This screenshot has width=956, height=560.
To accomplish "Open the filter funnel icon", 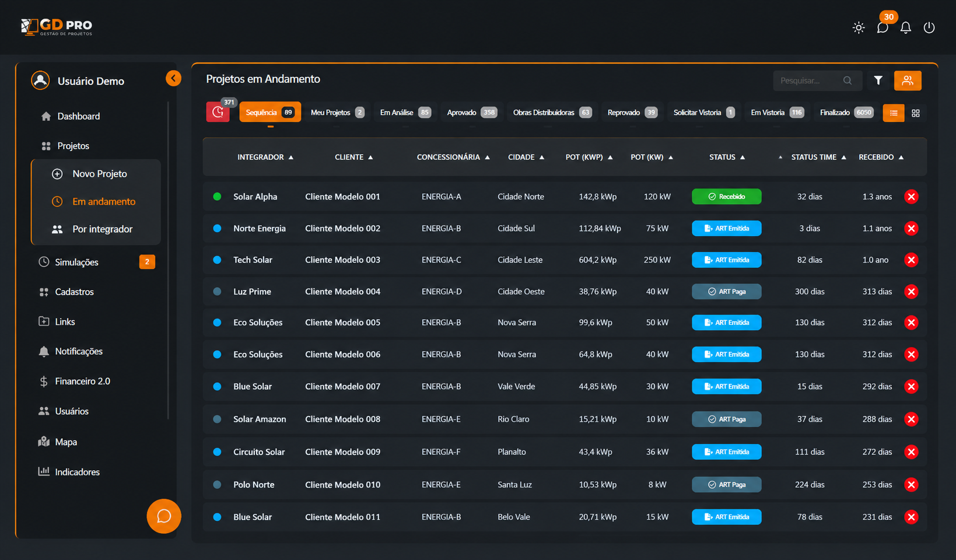I will point(878,80).
